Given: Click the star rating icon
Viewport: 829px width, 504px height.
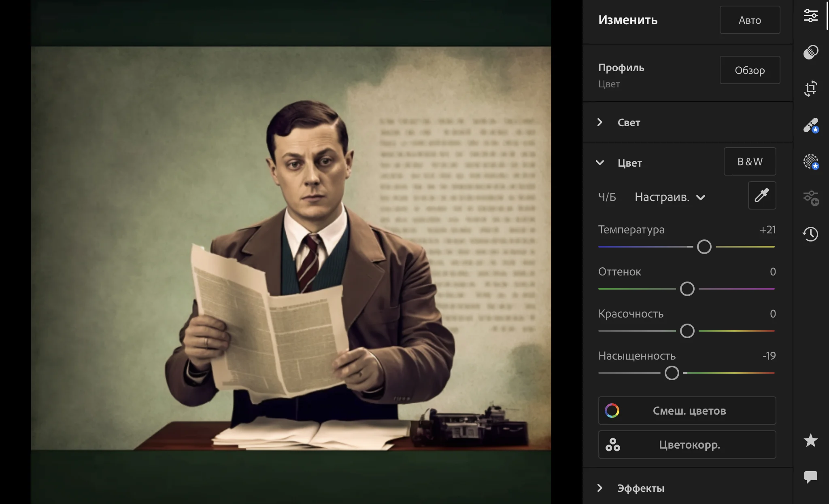Looking at the screenshot, I should [x=810, y=440].
